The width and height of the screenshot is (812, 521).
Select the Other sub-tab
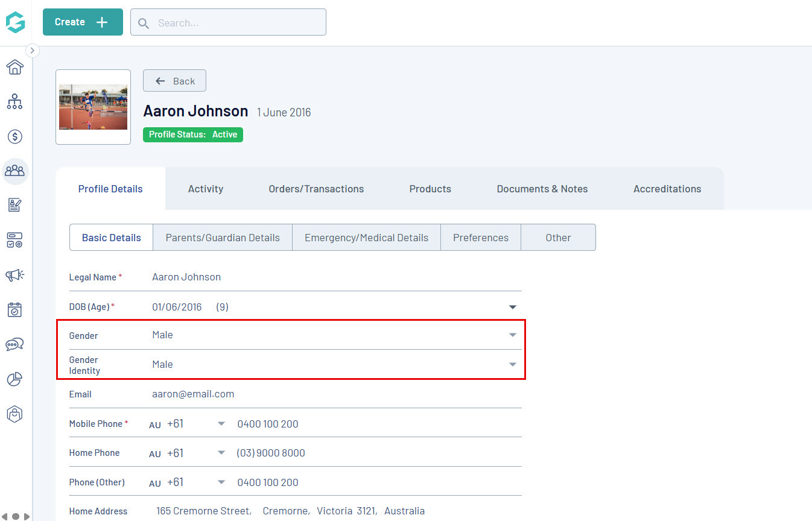click(558, 238)
